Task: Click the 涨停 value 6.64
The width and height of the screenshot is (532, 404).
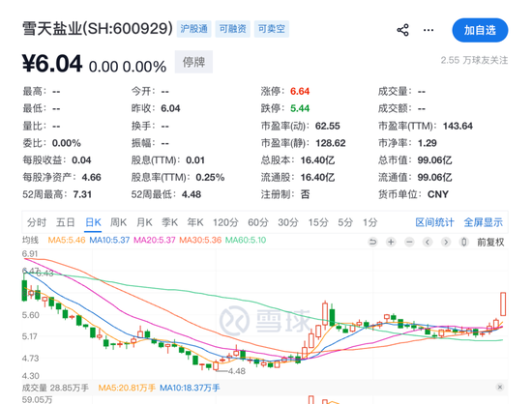Action: point(300,92)
